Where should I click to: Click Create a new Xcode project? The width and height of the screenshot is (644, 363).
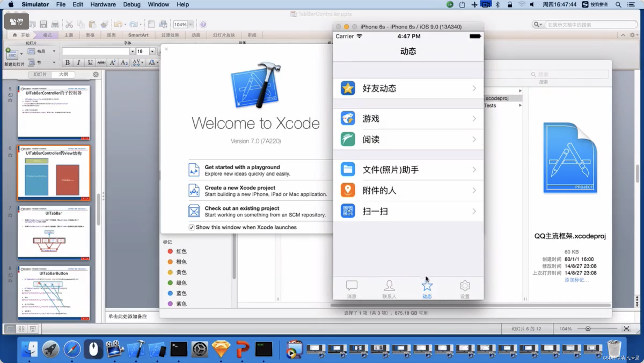tap(258, 191)
